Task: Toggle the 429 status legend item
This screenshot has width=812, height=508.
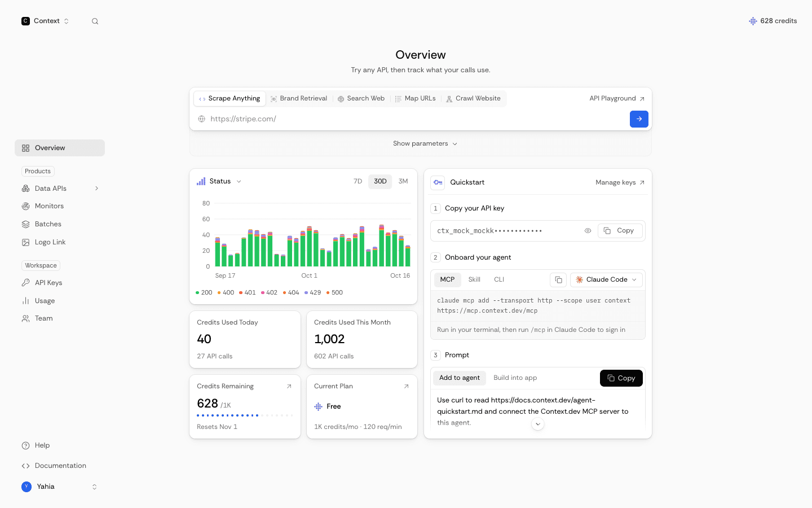Action: click(x=312, y=292)
